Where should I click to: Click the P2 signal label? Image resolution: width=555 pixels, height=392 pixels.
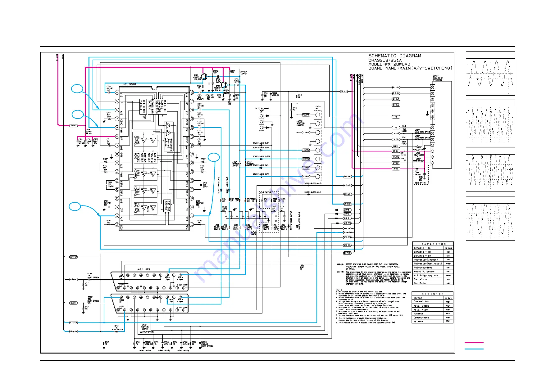pos(396,128)
